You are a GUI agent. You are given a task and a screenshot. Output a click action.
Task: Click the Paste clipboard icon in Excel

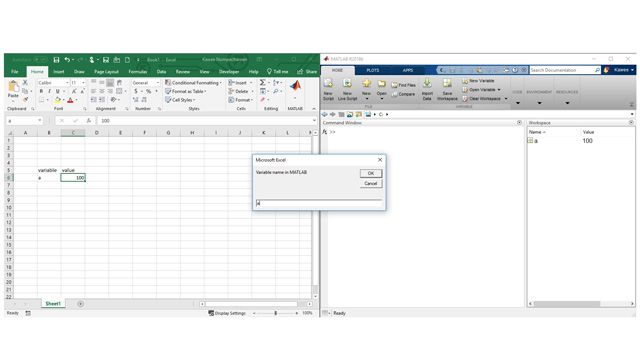(x=13, y=87)
